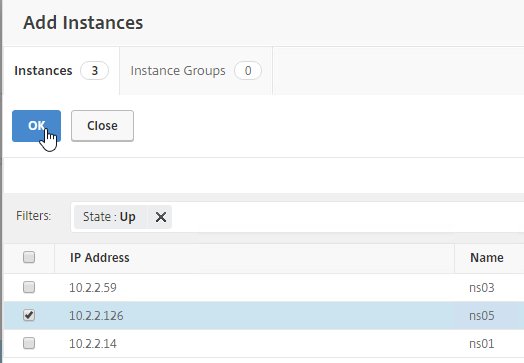Click the State : Up filter chip
Image resolution: width=524 pixels, height=363 pixels.
click(109, 217)
